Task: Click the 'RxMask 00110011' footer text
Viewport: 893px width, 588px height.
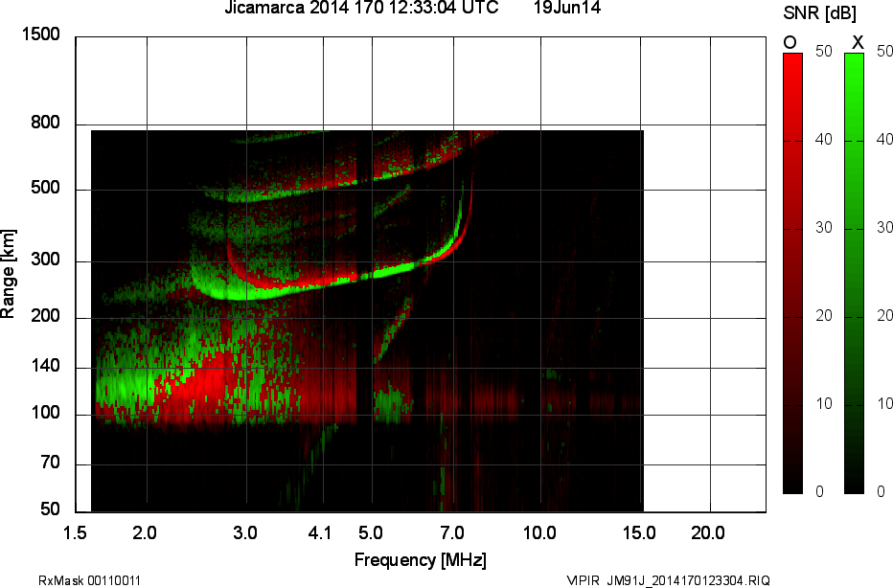Action: [89, 580]
